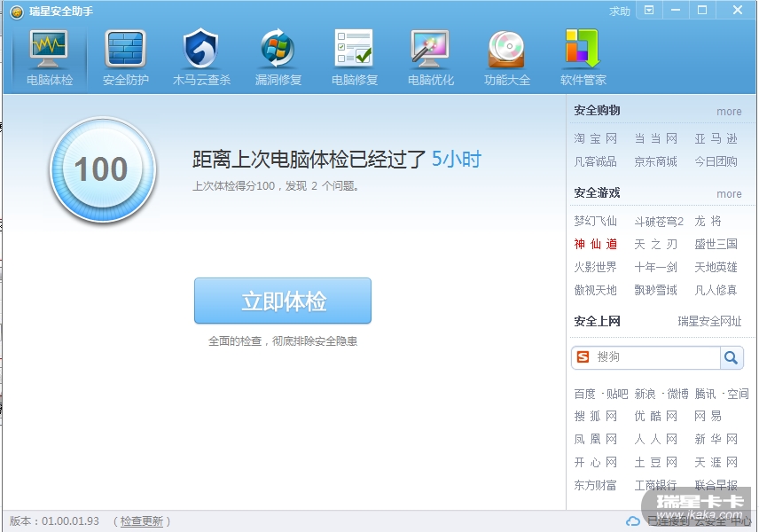Open the 网易 link
759x532 pixels.
pyautogui.click(x=708, y=417)
